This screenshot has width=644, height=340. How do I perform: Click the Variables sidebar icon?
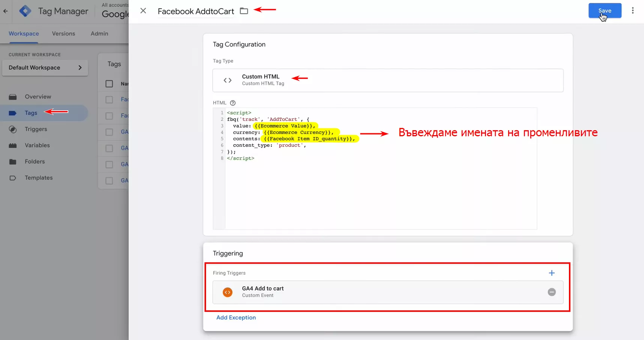pos(13,145)
